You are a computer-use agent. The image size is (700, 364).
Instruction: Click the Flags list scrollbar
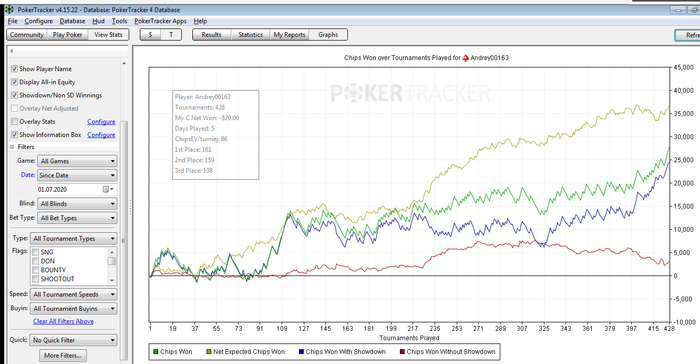point(112,266)
